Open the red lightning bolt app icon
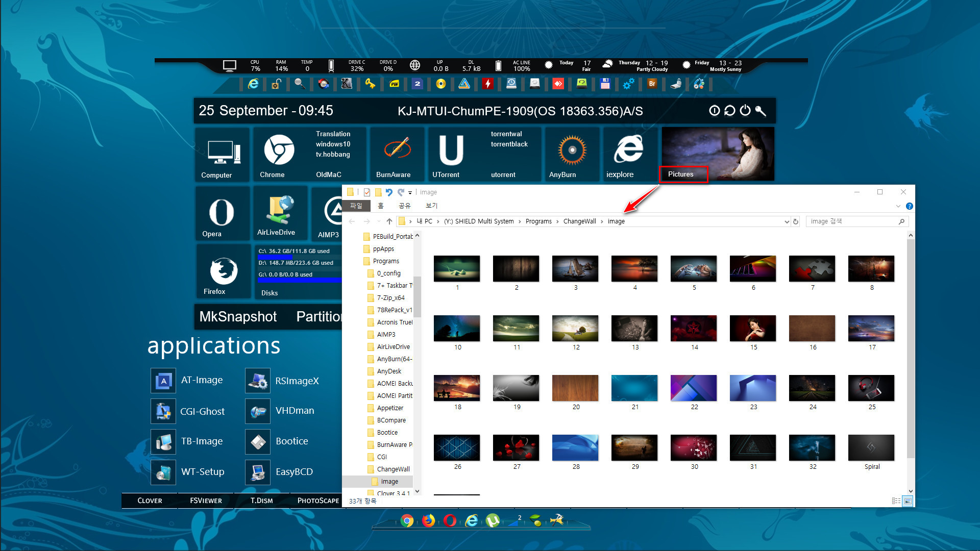Viewport: 980px width, 551px height. click(x=488, y=84)
